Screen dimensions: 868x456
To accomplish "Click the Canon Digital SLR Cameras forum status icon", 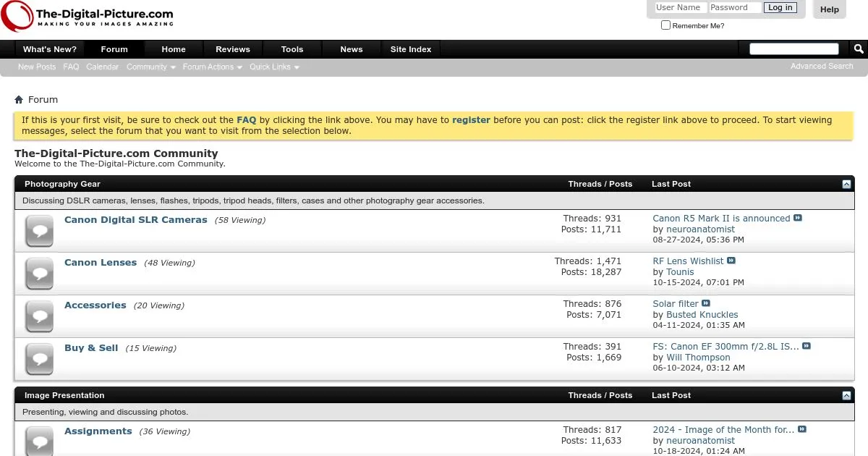I will click(39, 231).
